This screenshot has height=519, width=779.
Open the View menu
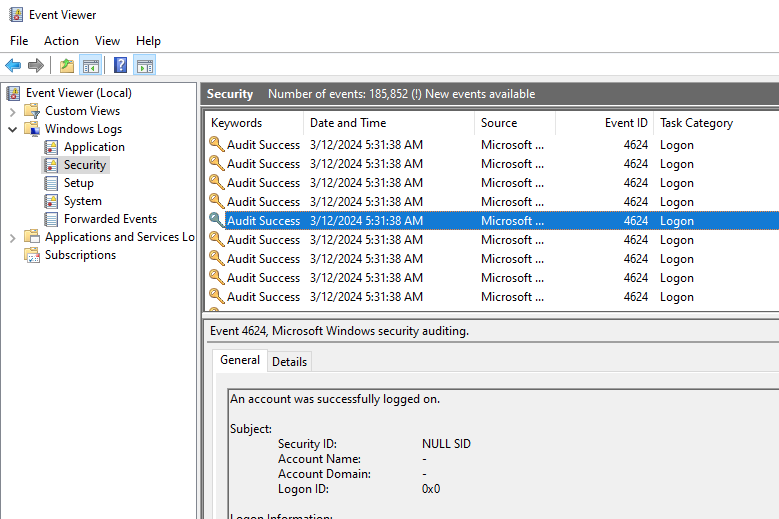tap(107, 41)
